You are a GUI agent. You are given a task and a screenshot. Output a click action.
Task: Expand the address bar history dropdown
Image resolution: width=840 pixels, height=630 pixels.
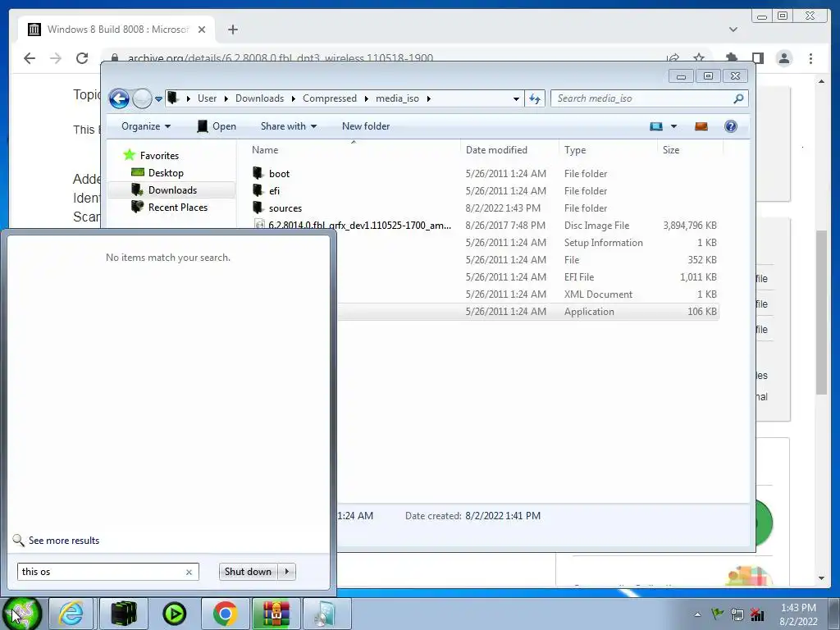pos(516,99)
